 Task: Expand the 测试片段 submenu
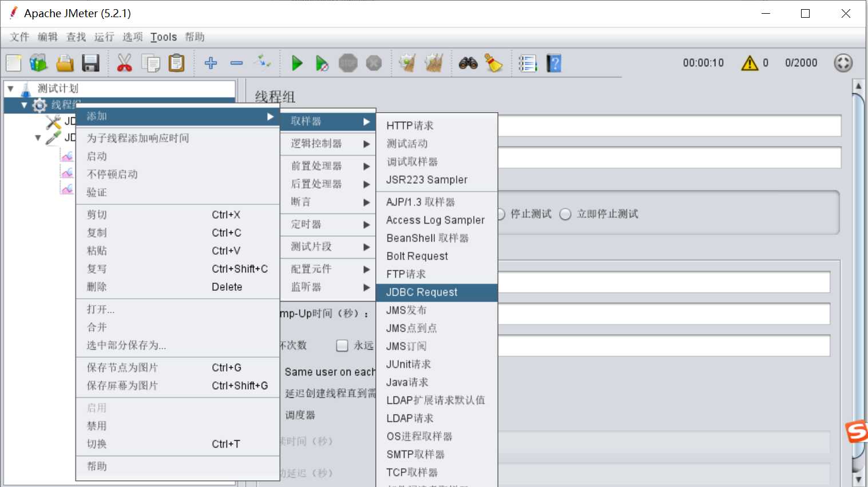click(328, 247)
